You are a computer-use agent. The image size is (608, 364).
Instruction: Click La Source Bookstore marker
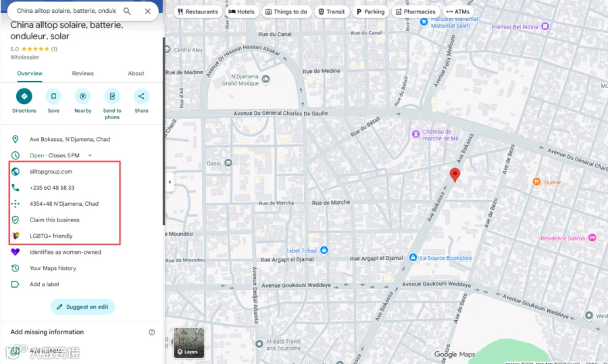413,257
